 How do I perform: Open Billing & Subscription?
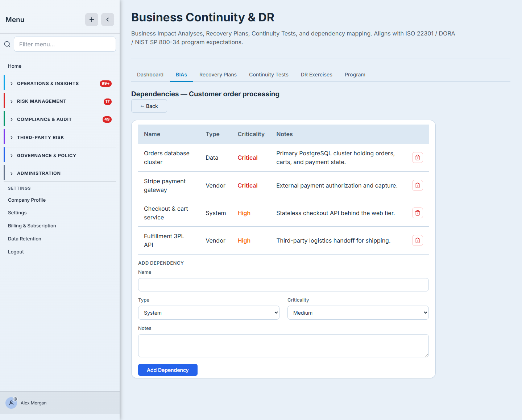32,226
